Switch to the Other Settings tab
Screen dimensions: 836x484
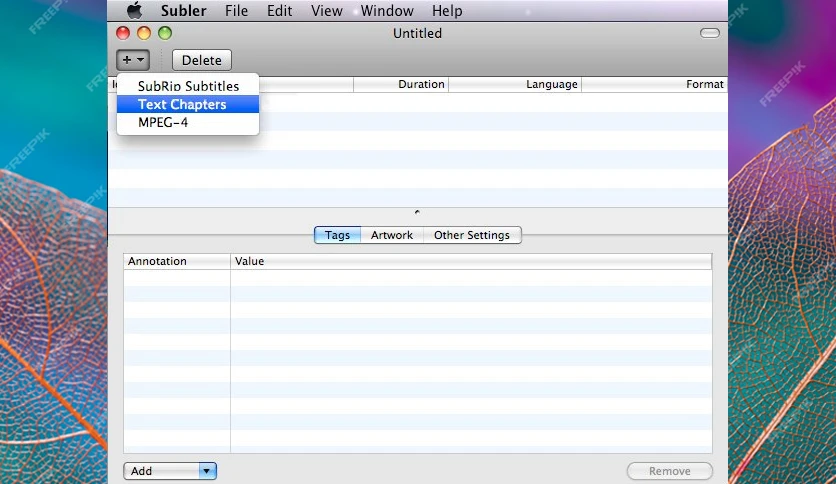[472, 235]
